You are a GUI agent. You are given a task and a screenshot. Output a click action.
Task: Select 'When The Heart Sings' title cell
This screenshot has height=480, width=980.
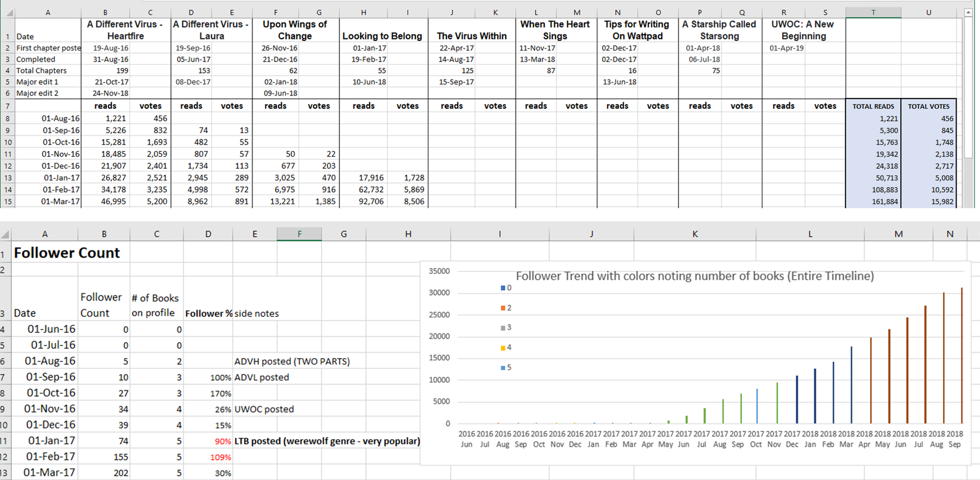[x=556, y=30]
